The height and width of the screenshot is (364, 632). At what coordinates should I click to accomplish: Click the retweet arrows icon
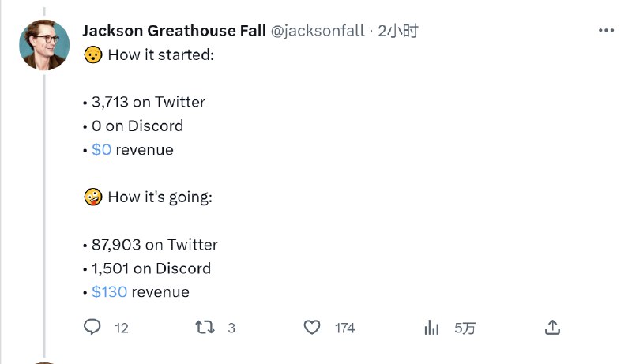coord(205,328)
